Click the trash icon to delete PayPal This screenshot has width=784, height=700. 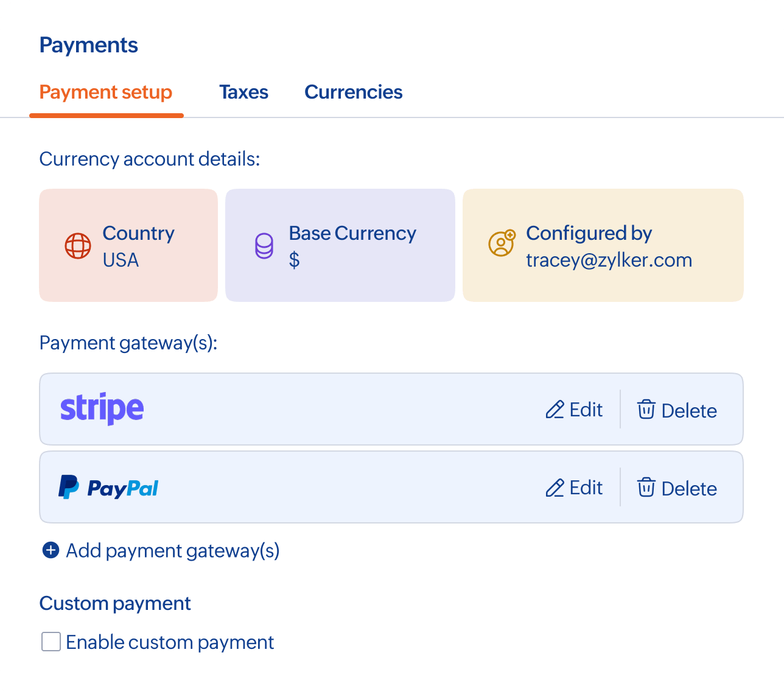click(x=646, y=488)
